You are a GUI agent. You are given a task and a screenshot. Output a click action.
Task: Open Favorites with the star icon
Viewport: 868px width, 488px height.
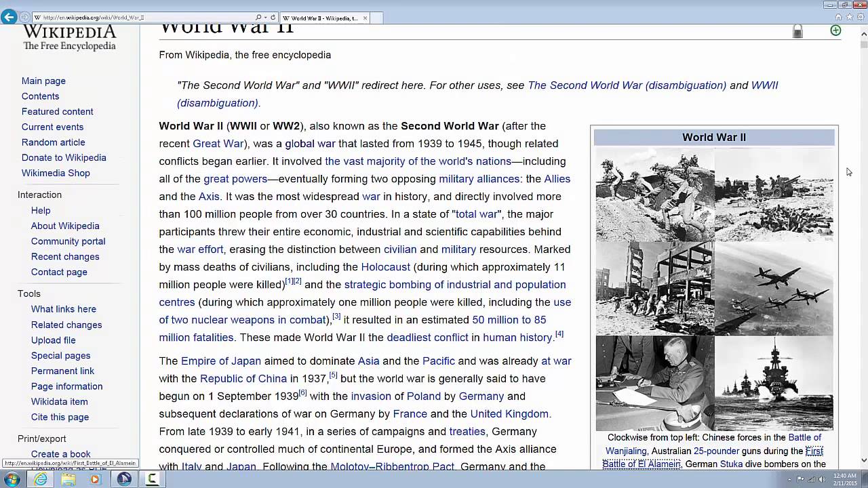click(850, 17)
